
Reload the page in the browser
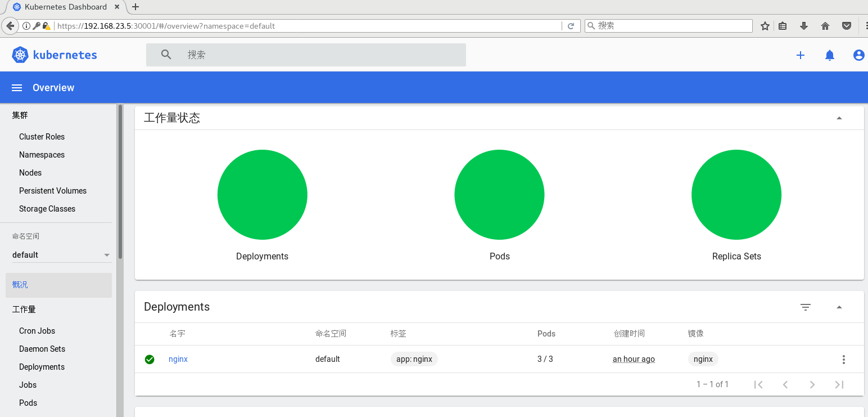click(571, 26)
